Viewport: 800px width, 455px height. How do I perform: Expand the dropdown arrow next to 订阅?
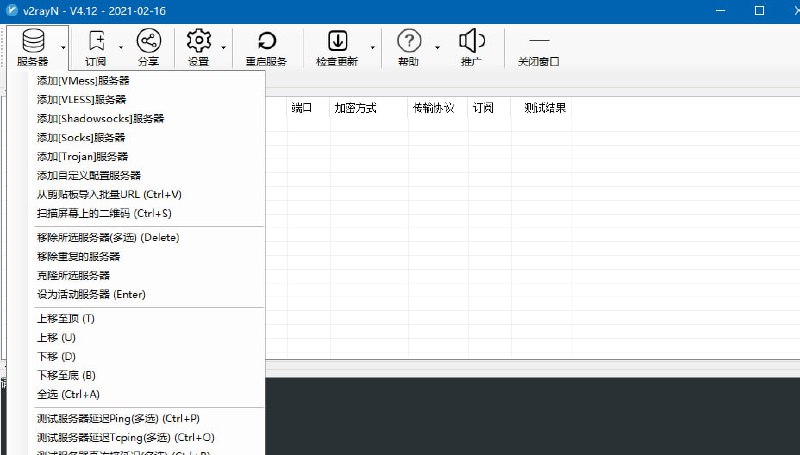(x=121, y=47)
